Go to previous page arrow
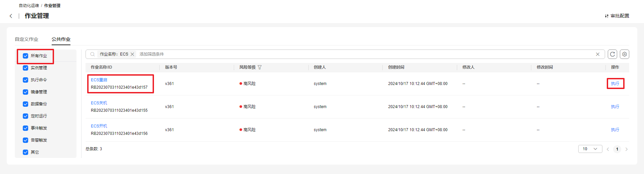644x174 pixels. 608,149
